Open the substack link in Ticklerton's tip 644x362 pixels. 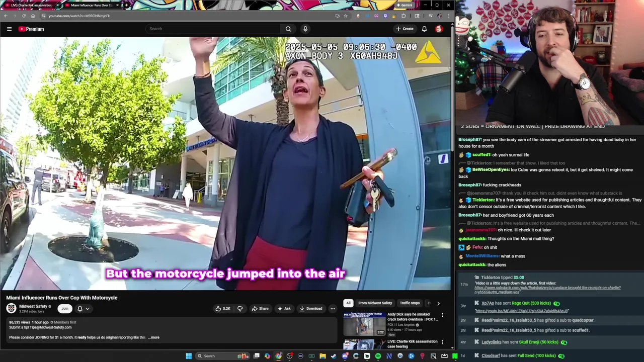coord(547,290)
